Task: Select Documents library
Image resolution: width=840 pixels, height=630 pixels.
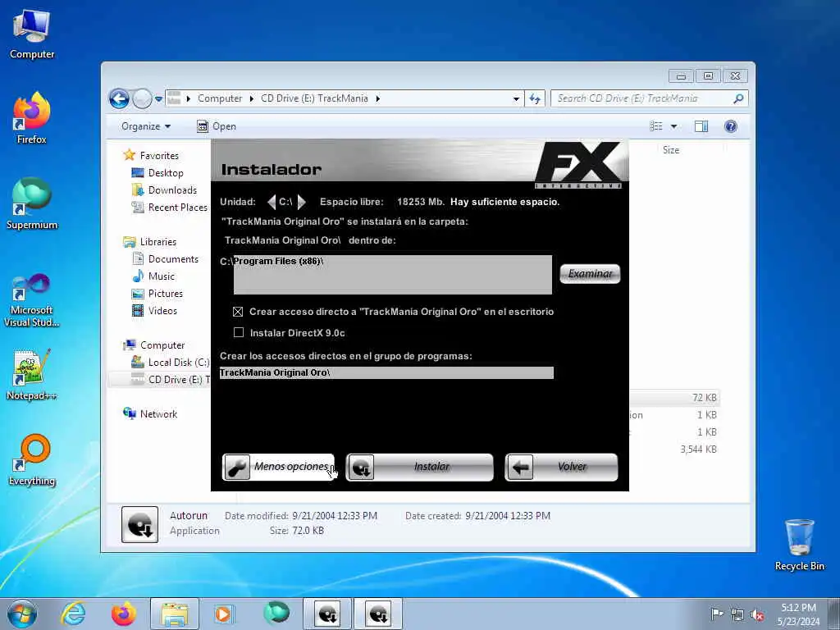Action: click(x=173, y=259)
